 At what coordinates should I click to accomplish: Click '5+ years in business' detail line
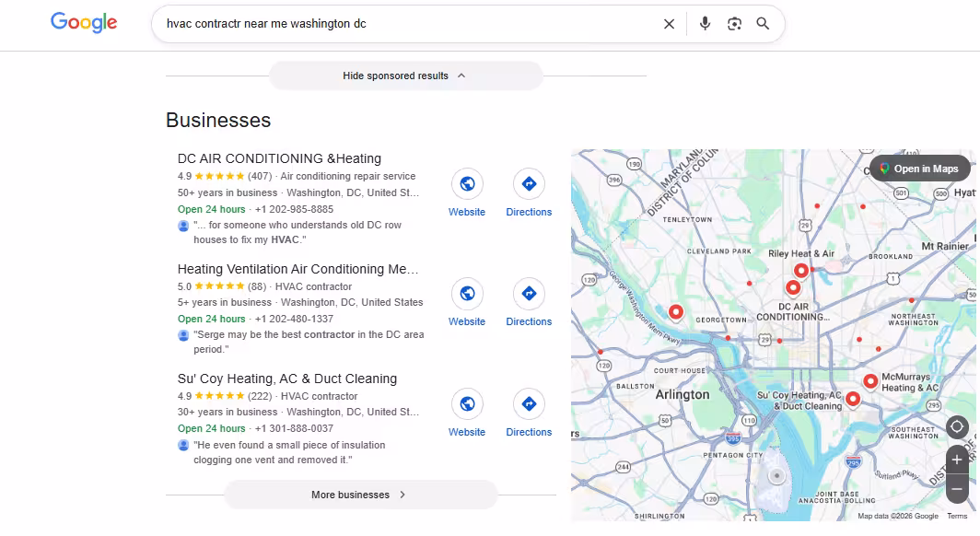pos(225,302)
